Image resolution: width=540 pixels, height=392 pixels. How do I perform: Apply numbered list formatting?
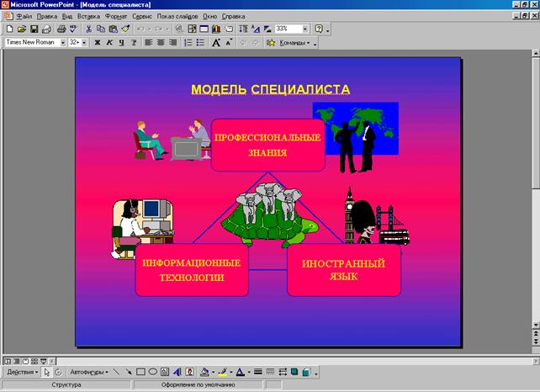[x=188, y=43]
